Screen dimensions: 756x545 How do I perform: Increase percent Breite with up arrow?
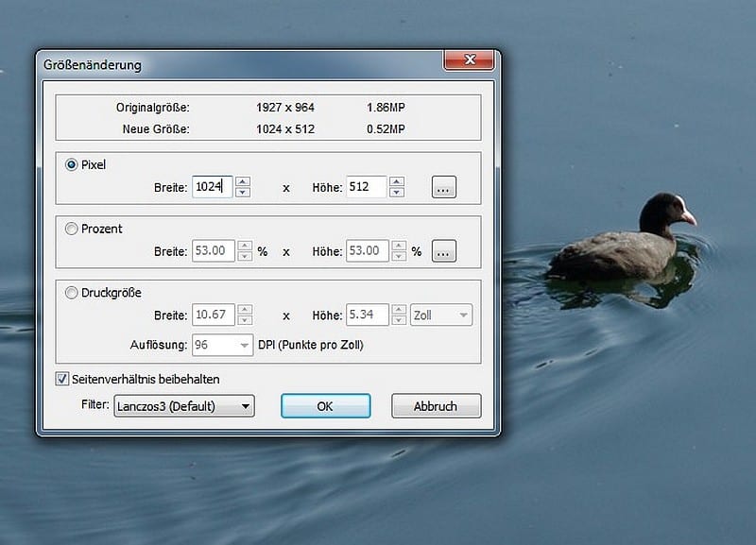click(x=245, y=246)
